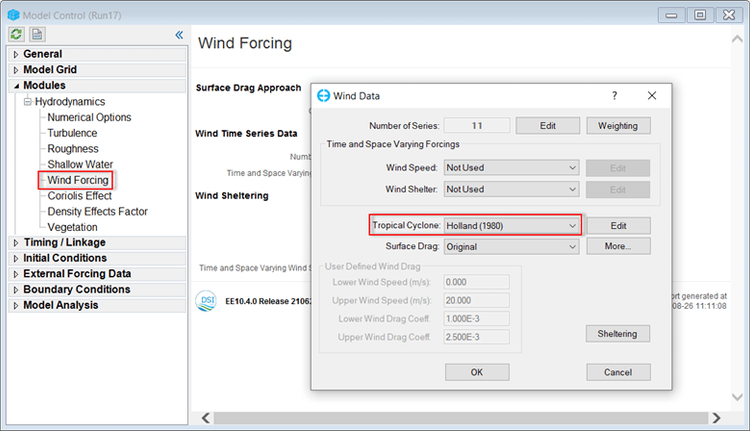Image resolution: width=750 pixels, height=431 pixels.
Task: Click the help question mark in Wind Data
Action: (x=615, y=96)
